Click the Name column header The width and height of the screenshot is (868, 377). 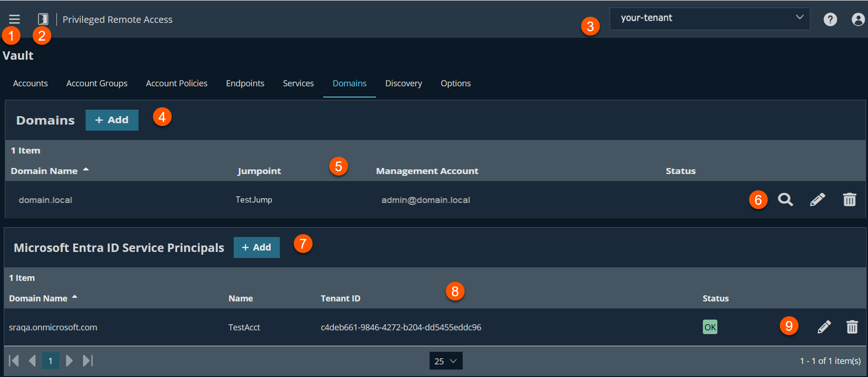241,299
